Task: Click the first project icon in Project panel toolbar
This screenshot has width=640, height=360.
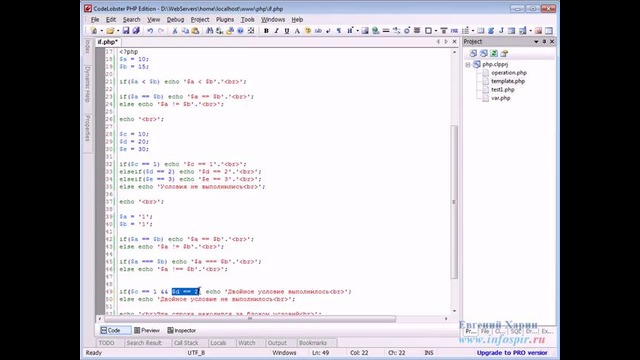Action: coord(473,53)
